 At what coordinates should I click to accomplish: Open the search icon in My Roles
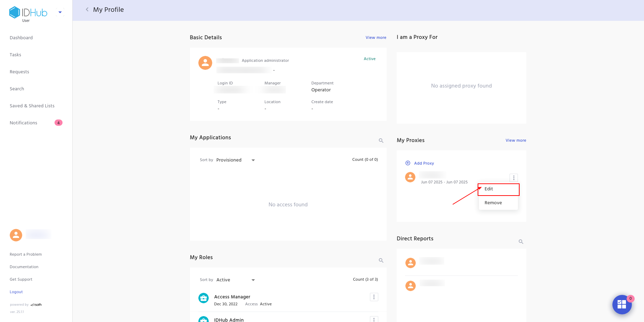tap(381, 261)
